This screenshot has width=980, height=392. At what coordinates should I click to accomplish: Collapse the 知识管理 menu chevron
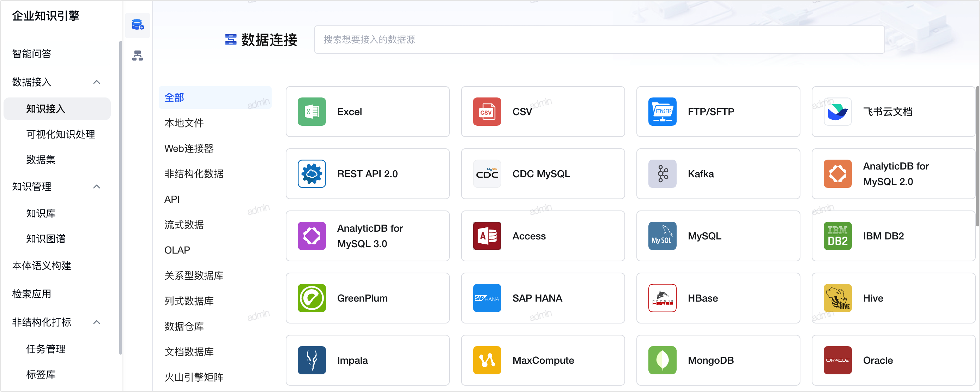click(97, 186)
